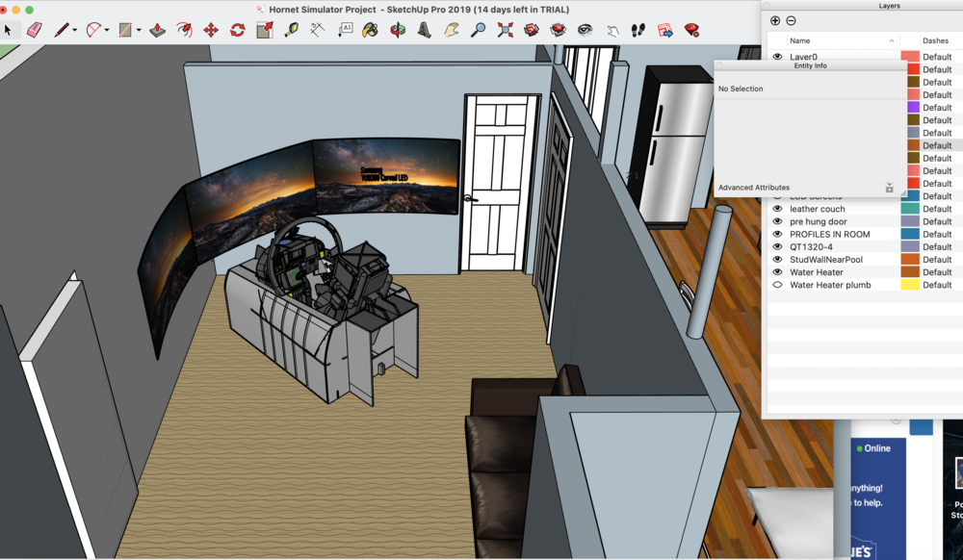The width and height of the screenshot is (963, 560).
Task: Select the Select arrow tool
Action: coord(8,30)
